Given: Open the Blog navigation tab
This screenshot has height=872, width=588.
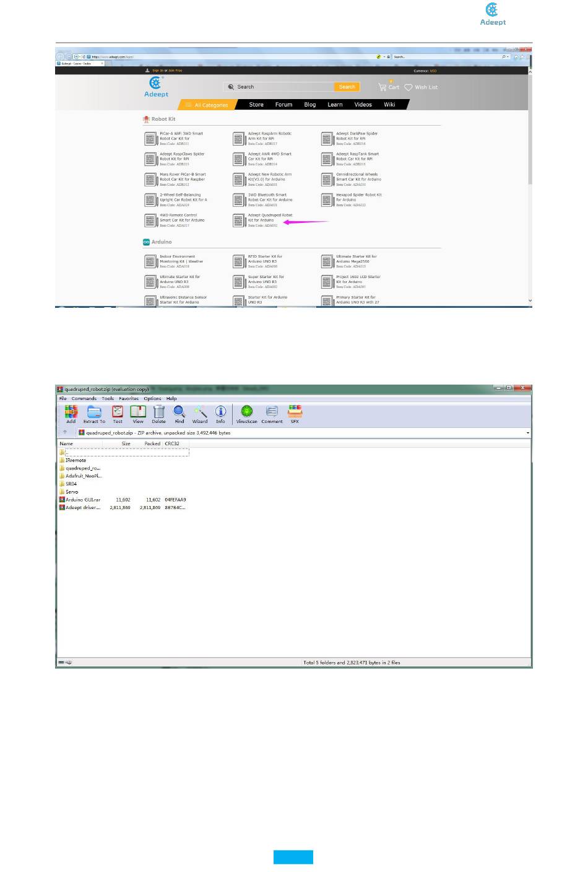Looking at the screenshot, I should pyautogui.click(x=310, y=105).
